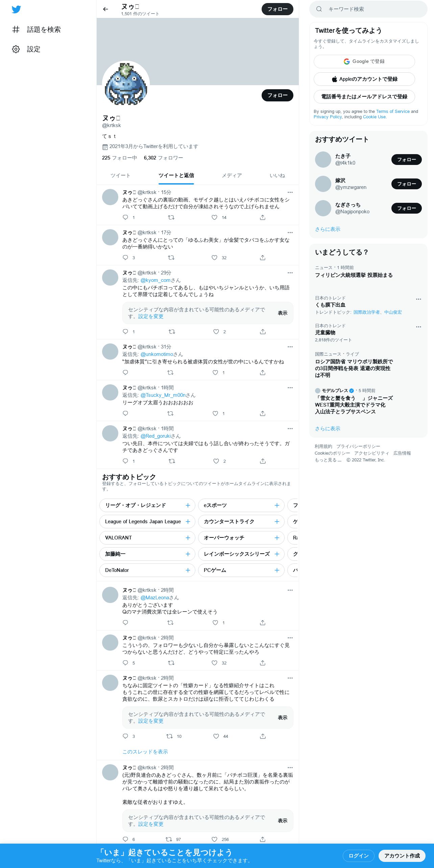Viewport: 434px width, 868px height.
Task: Open more options on @Red_goruki reply
Action: point(290,429)
